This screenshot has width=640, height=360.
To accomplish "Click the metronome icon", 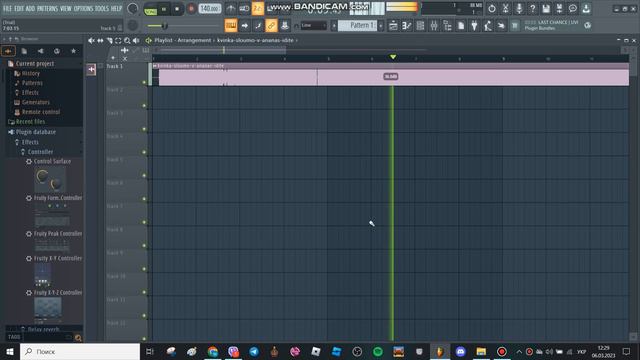I will pyautogui.click(x=231, y=8).
